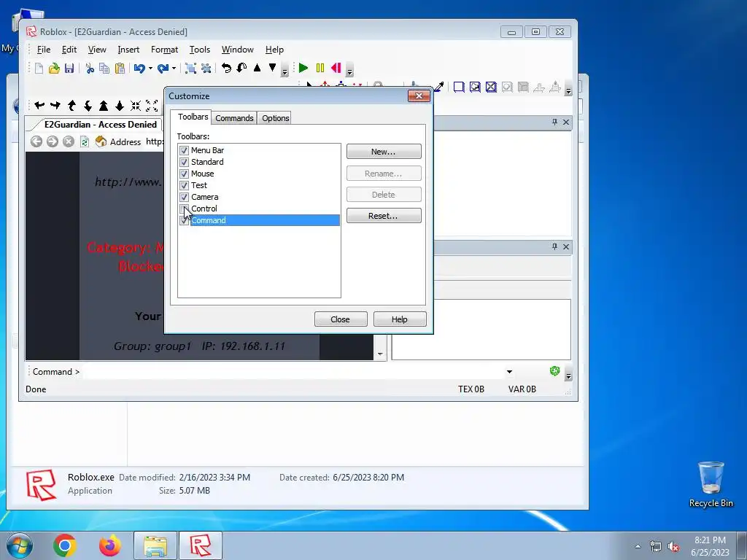
Task: Go back with the browser back arrow
Action: point(36,141)
